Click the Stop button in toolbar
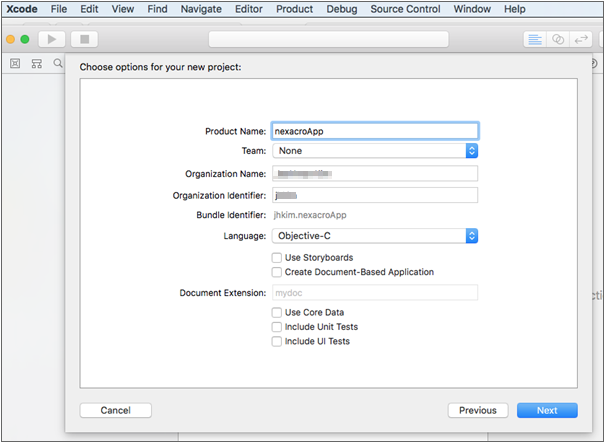The image size is (604, 442). (84, 39)
